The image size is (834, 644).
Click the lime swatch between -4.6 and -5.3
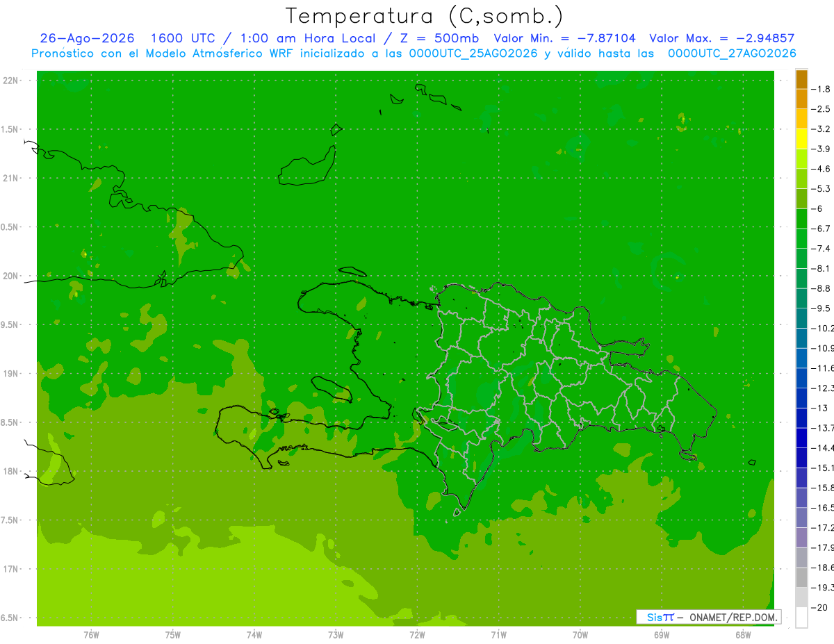[x=801, y=179]
